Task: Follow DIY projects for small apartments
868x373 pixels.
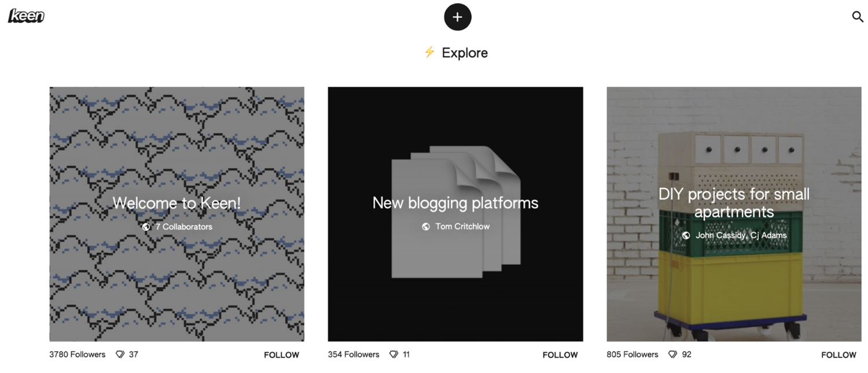Action: [x=838, y=355]
